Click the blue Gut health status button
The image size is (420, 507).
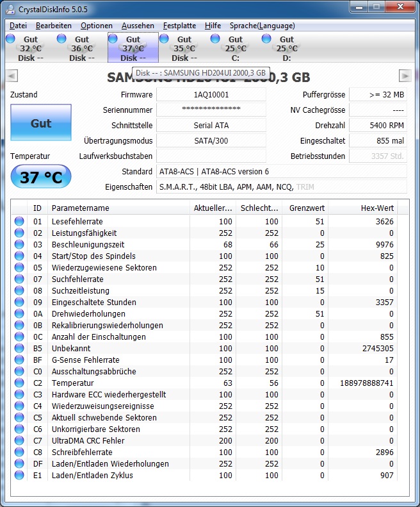pos(41,122)
